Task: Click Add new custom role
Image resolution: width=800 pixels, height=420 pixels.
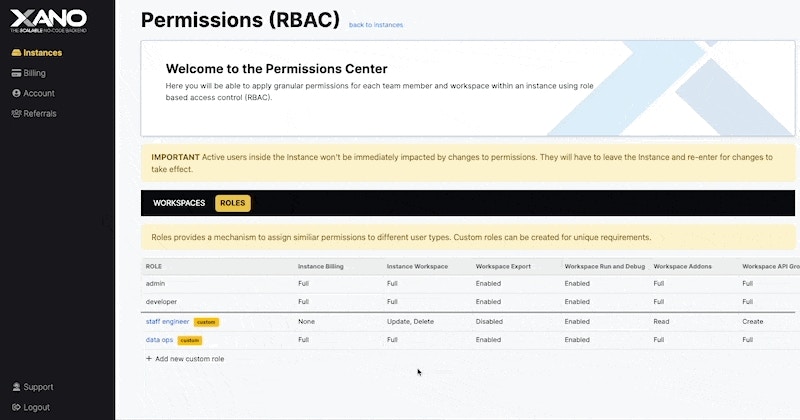Action: [189, 359]
